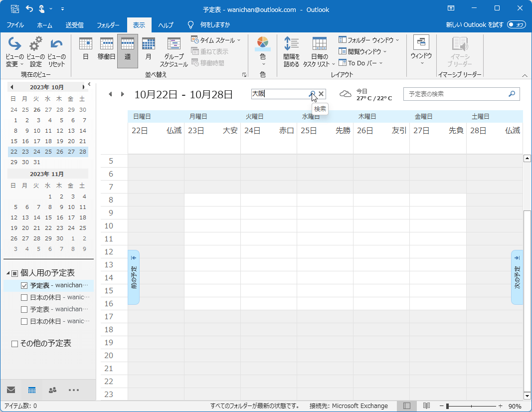Collapse 個人用の予定表 group

pos(8,273)
